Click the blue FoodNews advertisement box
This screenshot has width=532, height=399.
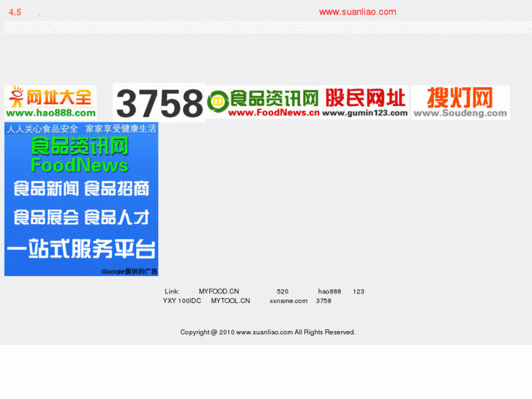(x=81, y=199)
